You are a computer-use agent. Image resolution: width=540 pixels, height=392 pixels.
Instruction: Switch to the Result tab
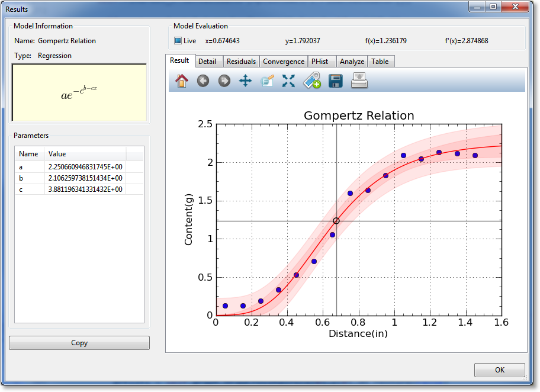pos(181,60)
